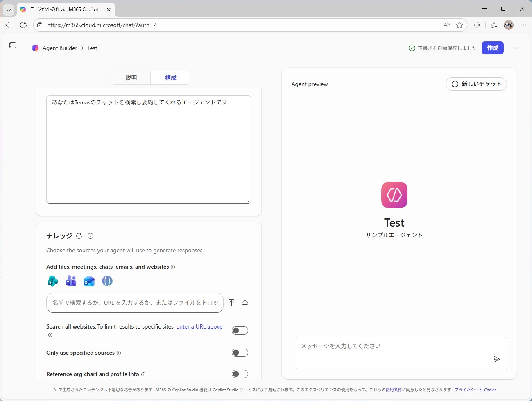Click the send message paper-plane icon
Image resolution: width=532 pixels, height=401 pixels.
[x=496, y=359]
